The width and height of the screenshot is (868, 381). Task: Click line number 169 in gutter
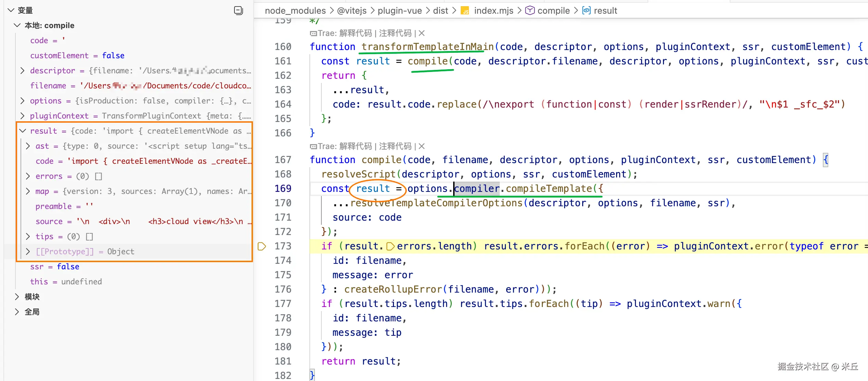(x=283, y=189)
